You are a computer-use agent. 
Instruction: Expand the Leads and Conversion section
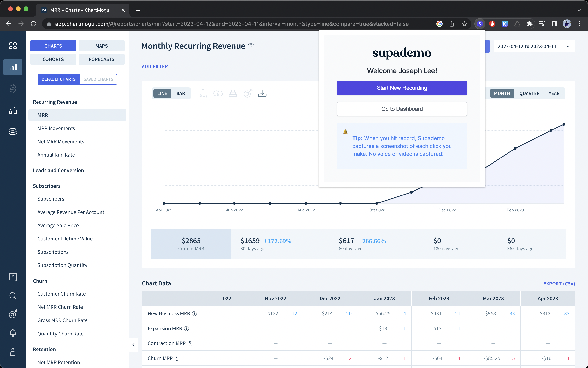[58, 170]
